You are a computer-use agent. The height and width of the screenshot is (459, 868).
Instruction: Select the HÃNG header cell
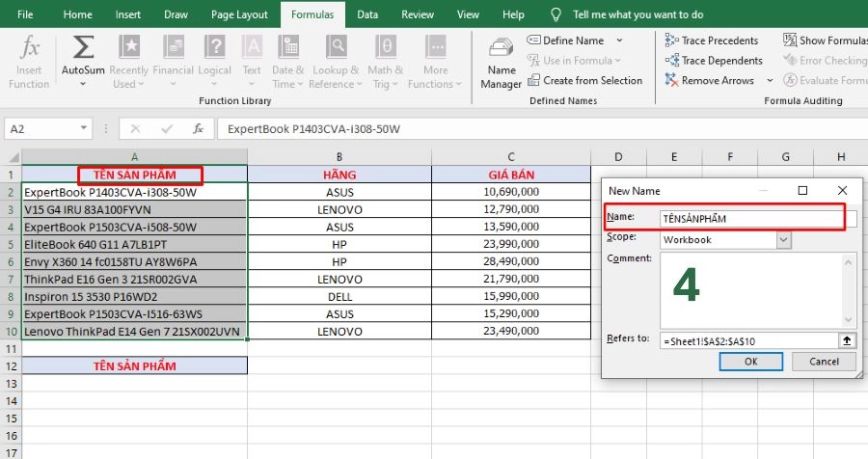(x=339, y=175)
